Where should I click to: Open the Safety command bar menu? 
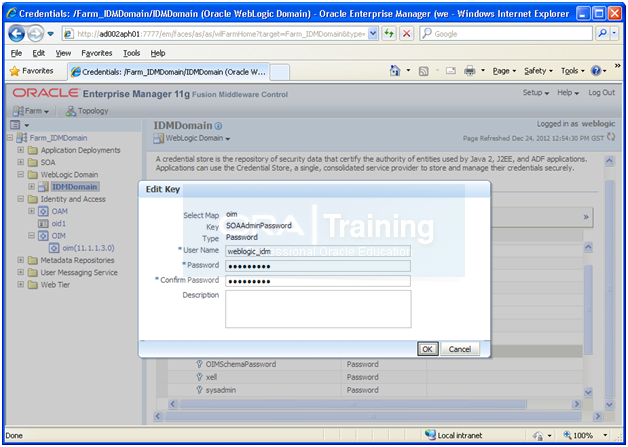(538, 71)
